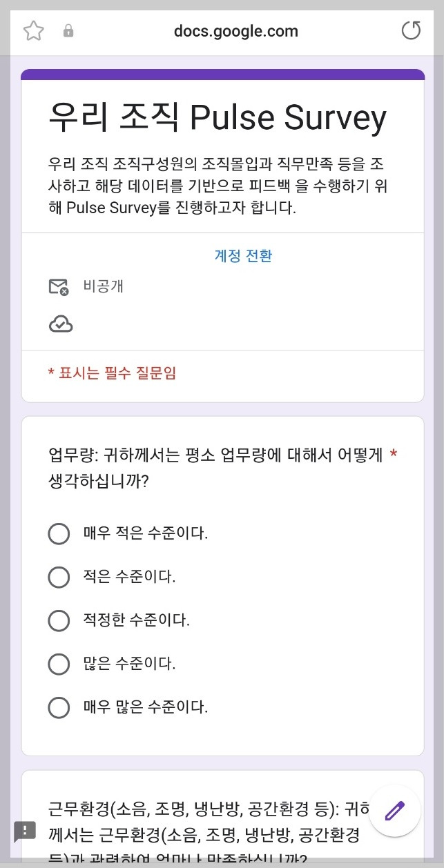This screenshot has height=868, width=444.
Task: Reload the page with refresh icon
Action: 411,30
